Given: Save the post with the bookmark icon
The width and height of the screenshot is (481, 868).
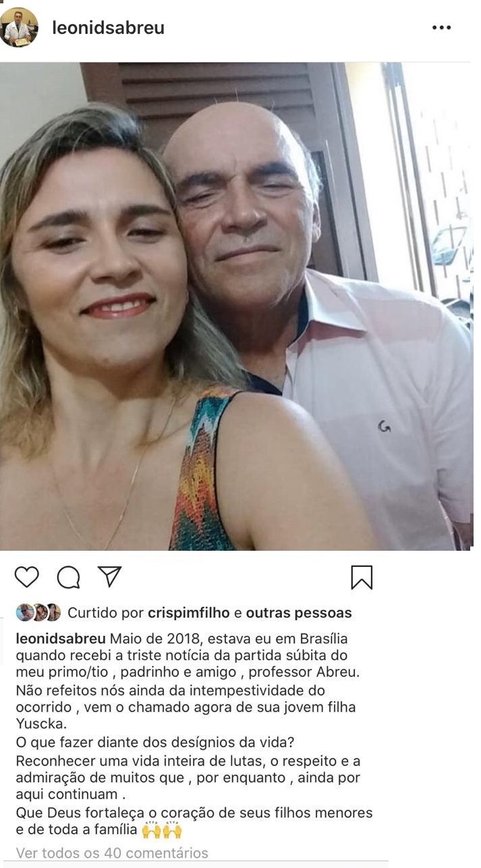Looking at the screenshot, I should [x=362, y=578].
